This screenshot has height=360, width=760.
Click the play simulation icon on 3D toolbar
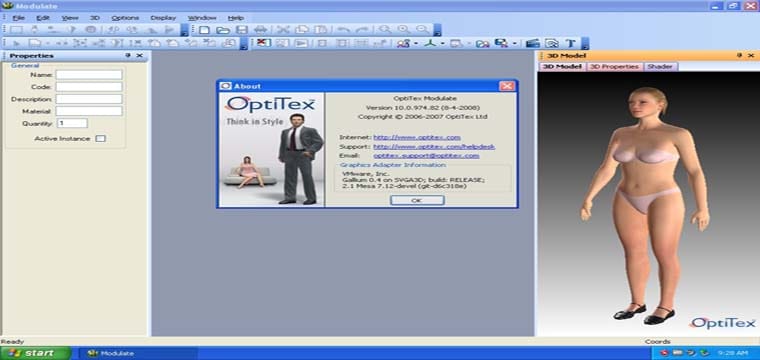pyautogui.click(x=301, y=43)
